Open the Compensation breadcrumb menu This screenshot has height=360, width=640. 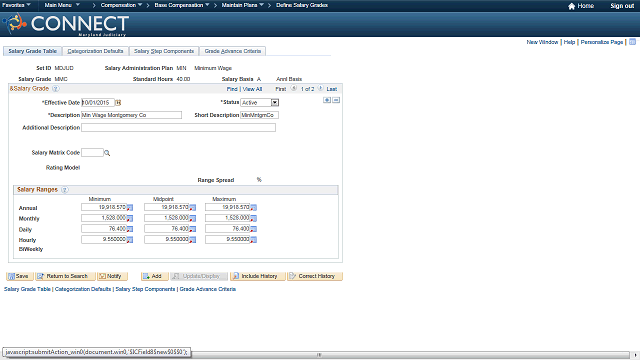click(x=121, y=5)
